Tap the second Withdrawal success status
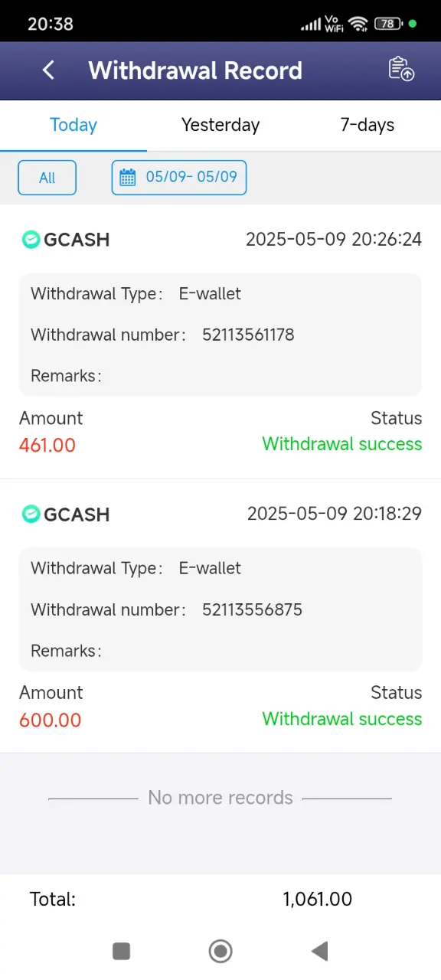 click(x=341, y=719)
